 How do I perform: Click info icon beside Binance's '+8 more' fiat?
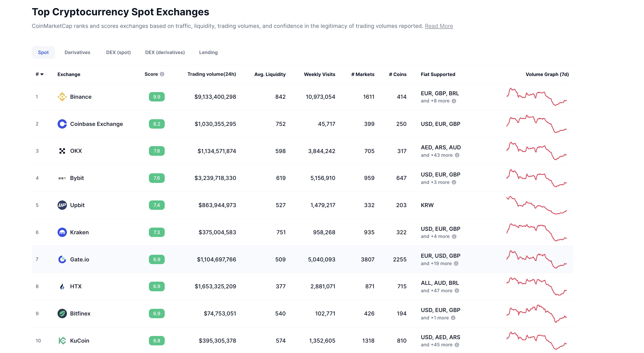(454, 101)
